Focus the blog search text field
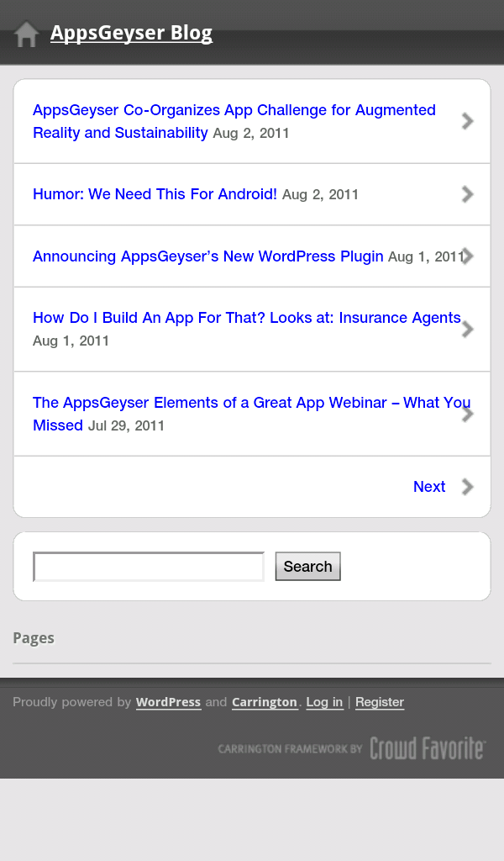Viewport: 504px width, 861px height. tap(149, 567)
